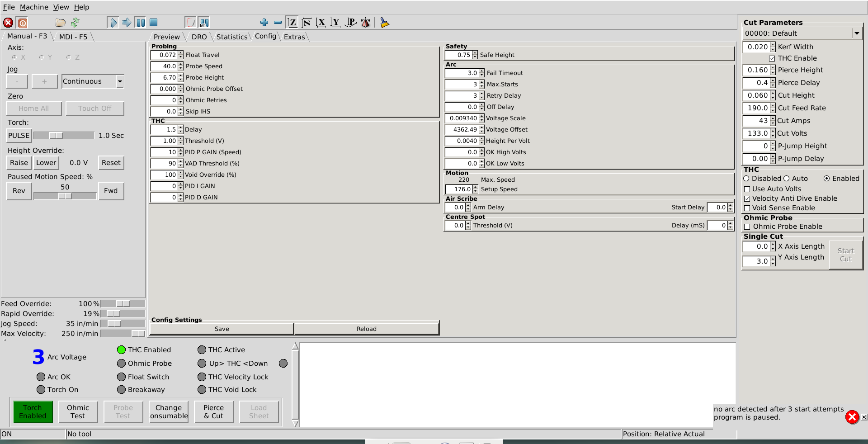Click the blue play icon to run the program
Screen dimensions: 868x444
pos(113,23)
